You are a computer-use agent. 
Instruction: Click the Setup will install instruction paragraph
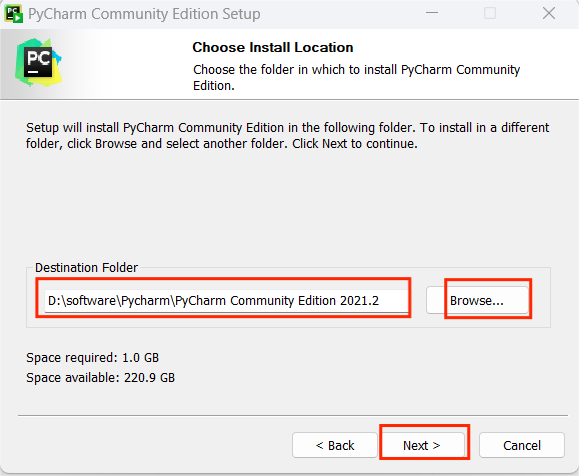(287, 136)
